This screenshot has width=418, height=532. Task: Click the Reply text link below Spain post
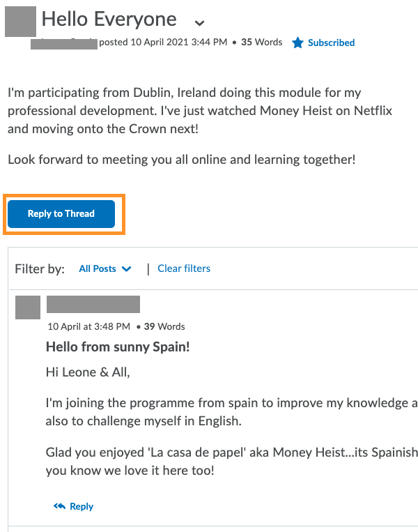82,507
